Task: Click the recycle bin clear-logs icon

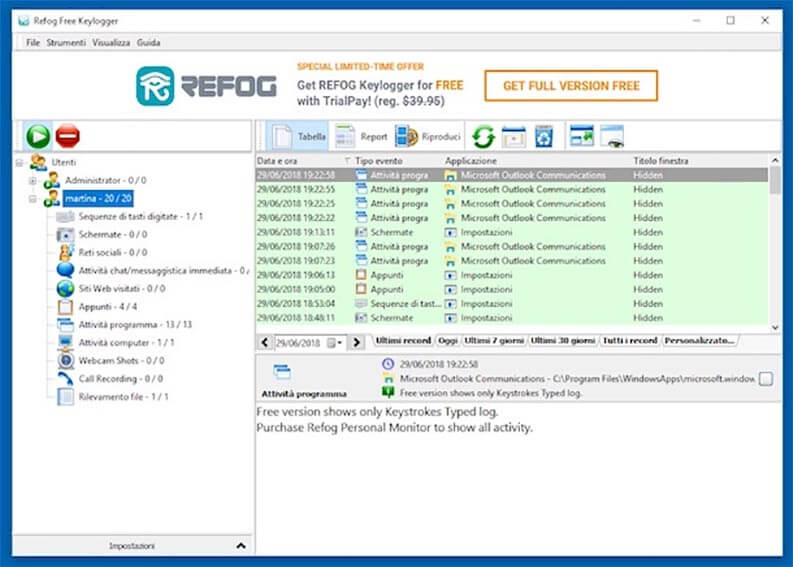Action: 544,137
